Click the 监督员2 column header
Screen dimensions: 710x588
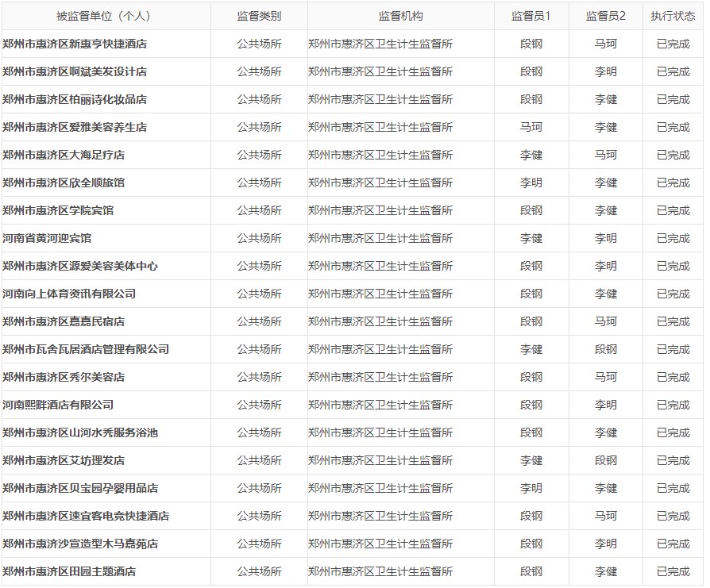coord(605,17)
